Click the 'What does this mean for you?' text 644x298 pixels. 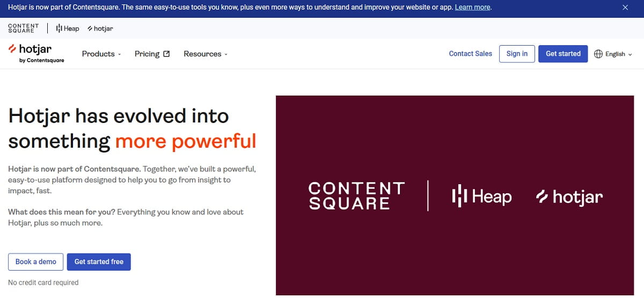pyautogui.click(x=62, y=212)
